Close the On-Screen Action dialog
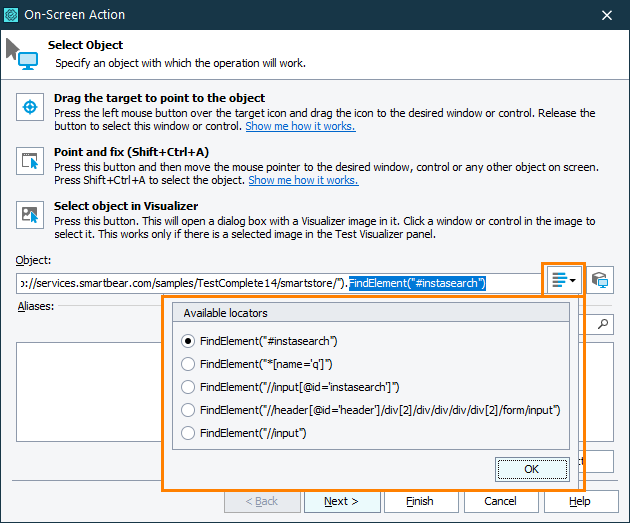Viewport: 630px width, 523px height. pyautogui.click(x=607, y=15)
